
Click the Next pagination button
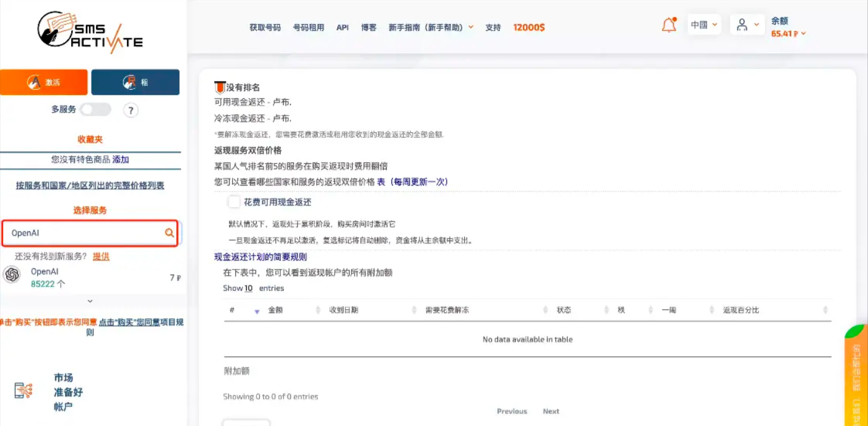tap(551, 411)
